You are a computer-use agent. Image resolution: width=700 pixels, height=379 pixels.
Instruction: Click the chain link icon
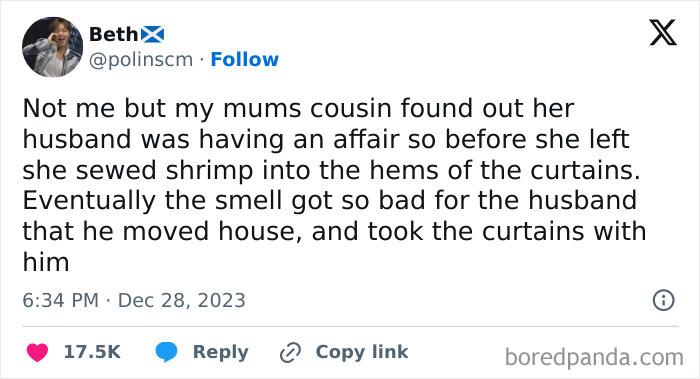tap(291, 353)
